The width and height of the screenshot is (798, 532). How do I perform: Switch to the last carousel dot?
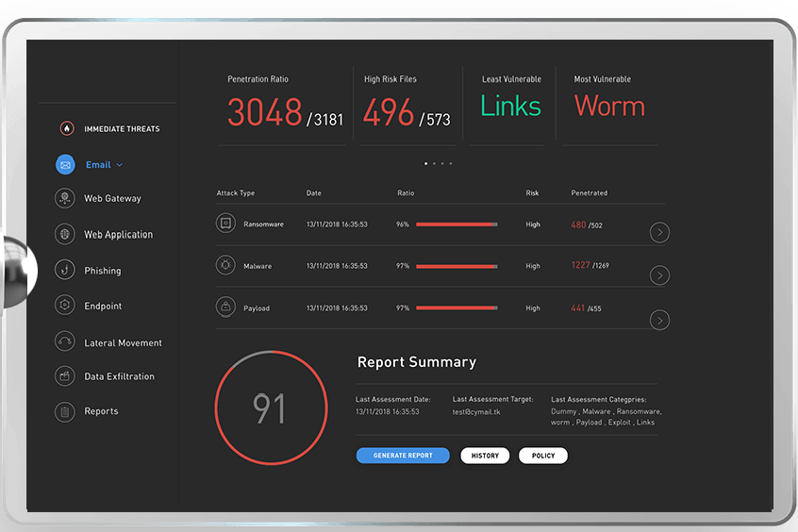(451, 163)
